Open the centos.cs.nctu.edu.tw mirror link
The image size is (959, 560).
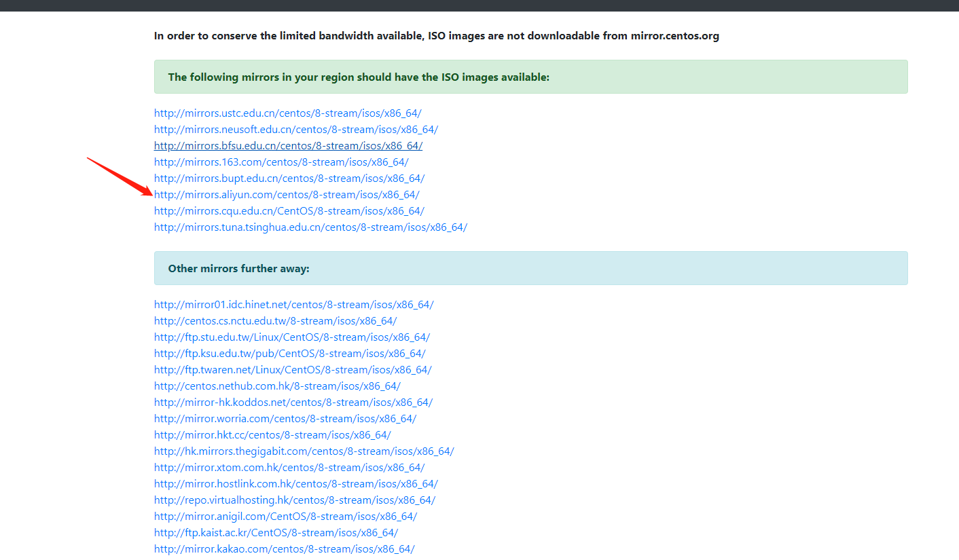click(275, 321)
